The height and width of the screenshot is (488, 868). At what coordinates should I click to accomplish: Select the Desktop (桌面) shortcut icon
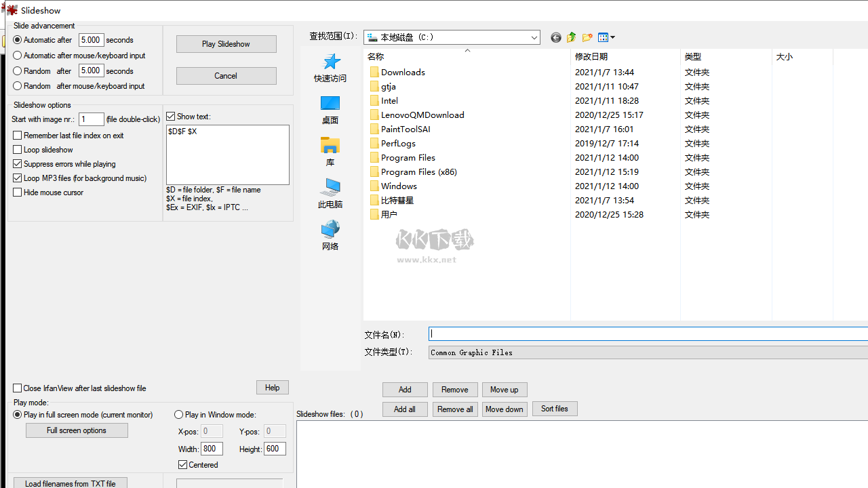pos(330,110)
